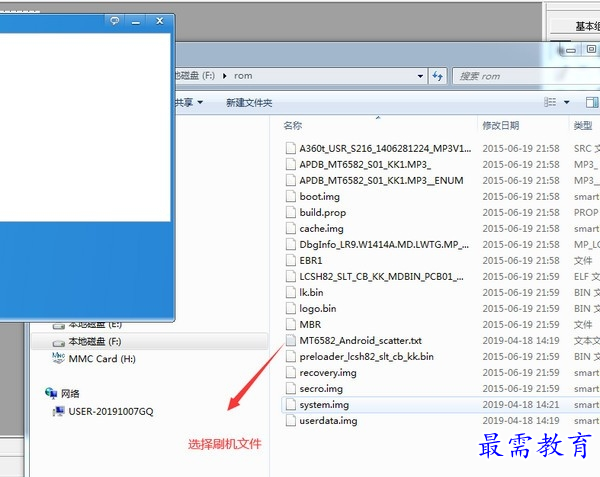Close the blue foreground window
600x477 pixels.
(160, 21)
